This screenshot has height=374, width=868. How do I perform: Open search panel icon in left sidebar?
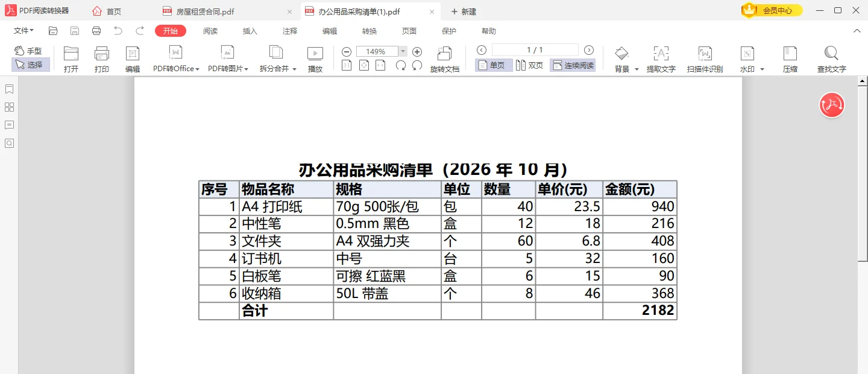click(x=9, y=144)
